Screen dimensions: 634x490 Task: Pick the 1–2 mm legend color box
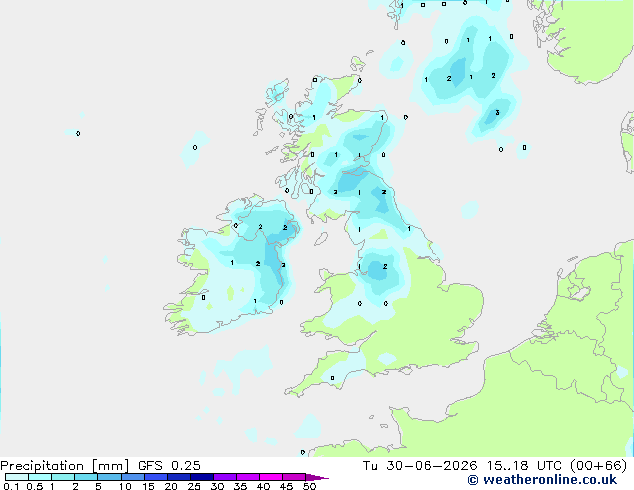pos(63,477)
